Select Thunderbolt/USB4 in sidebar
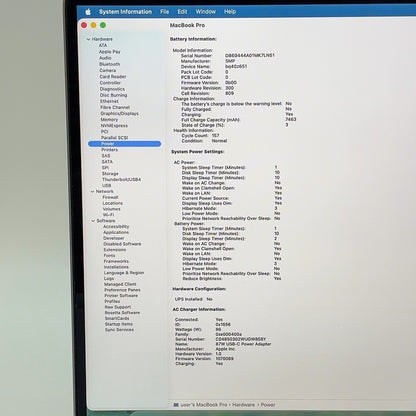Screen dimensions: 416x416 pos(121,179)
